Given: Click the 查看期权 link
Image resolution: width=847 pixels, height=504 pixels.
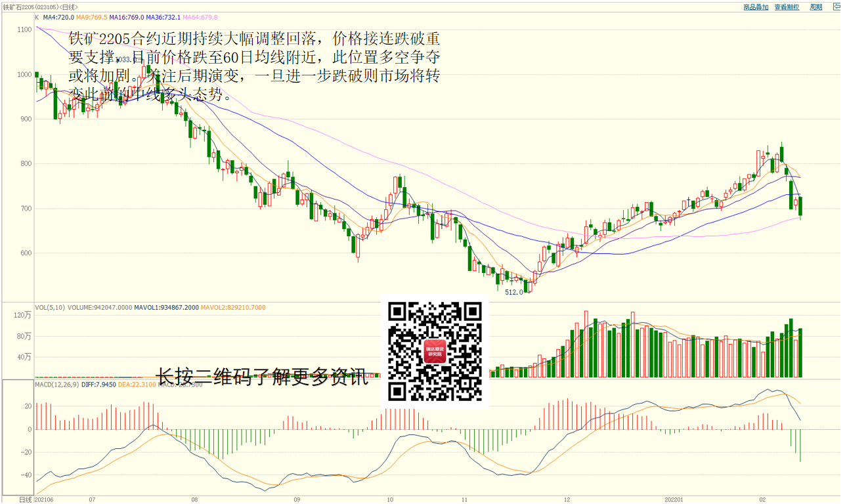Looking at the screenshot, I should pos(787,7).
